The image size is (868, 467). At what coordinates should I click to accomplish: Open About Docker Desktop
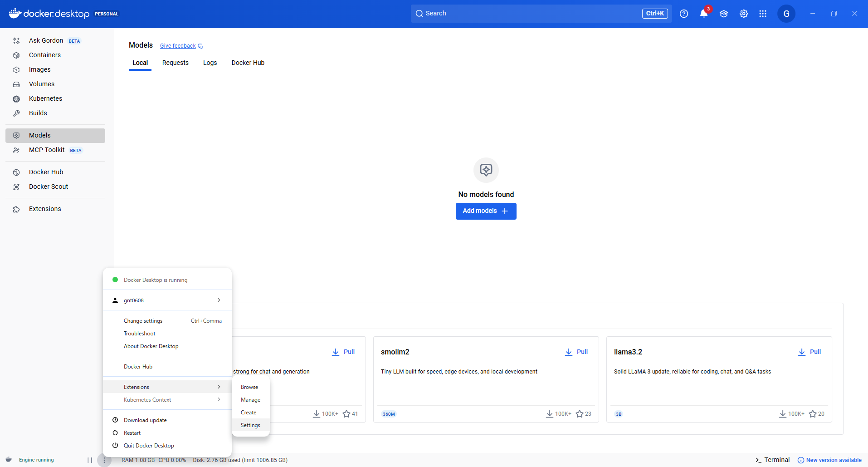point(167,346)
